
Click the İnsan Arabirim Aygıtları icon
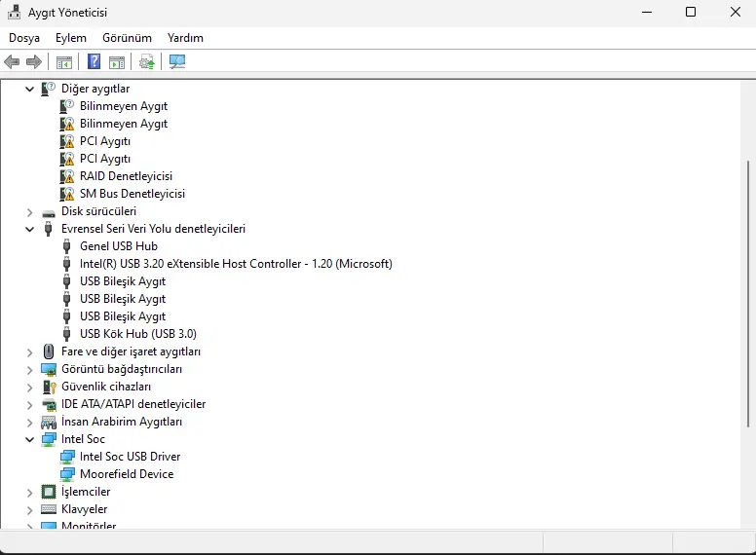tap(48, 422)
